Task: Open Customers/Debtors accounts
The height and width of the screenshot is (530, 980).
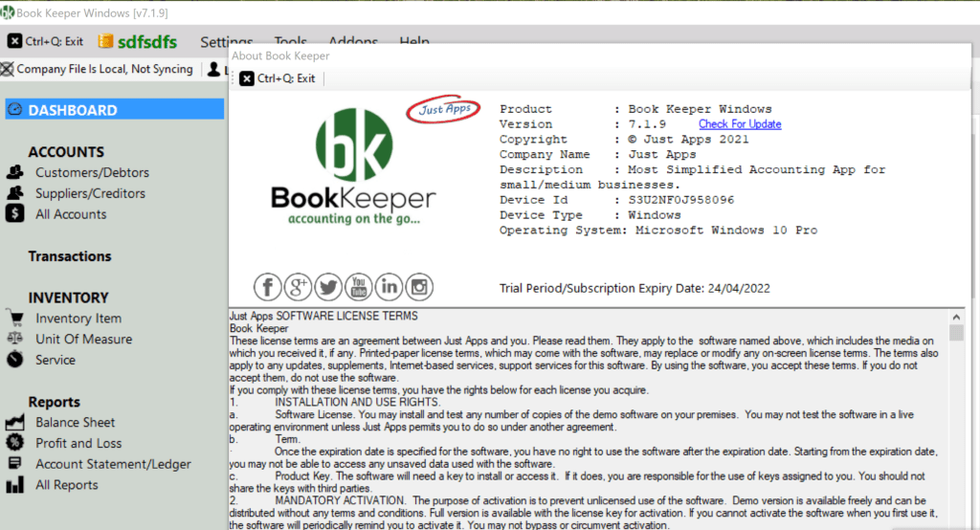Action: tap(92, 173)
